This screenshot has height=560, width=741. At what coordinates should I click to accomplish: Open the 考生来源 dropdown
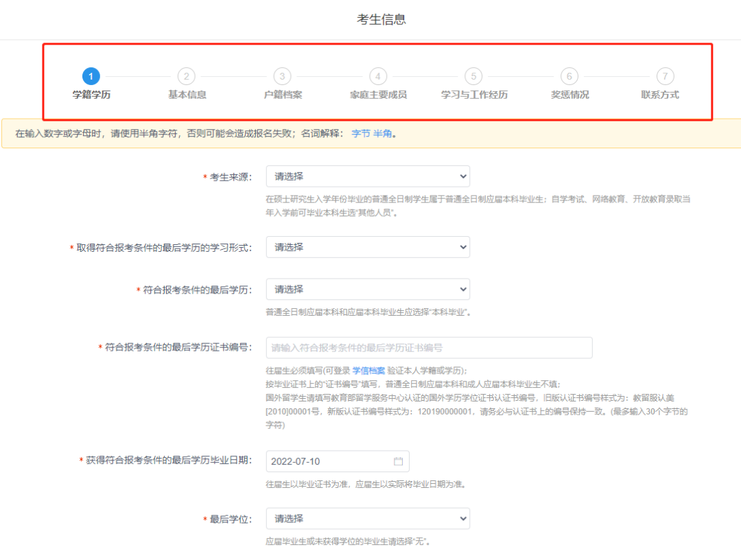pyautogui.click(x=368, y=176)
